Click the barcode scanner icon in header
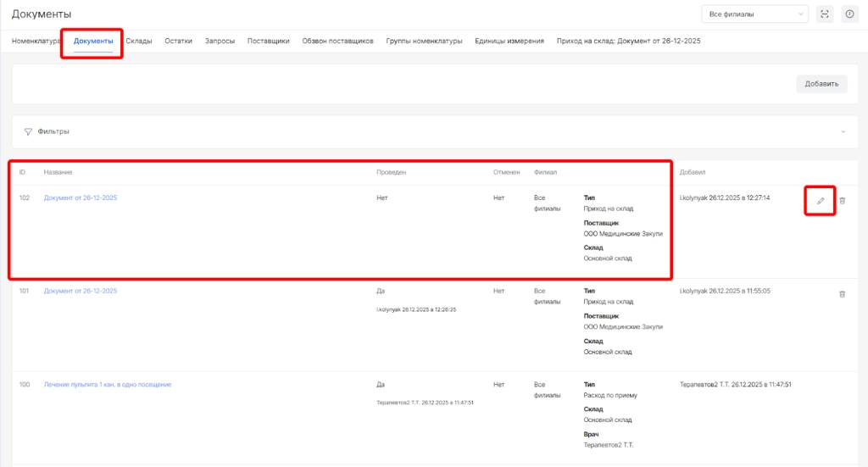This screenshot has width=868, height=467. pos(824,14)
